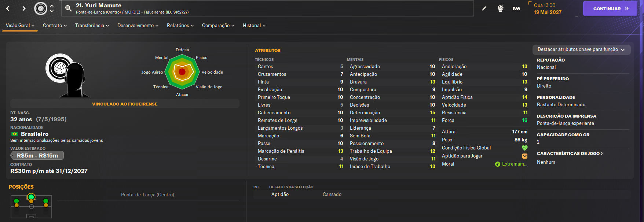Image resolution: width=644 pixels, height=222 pixels.
Task: Select the right winger green position dot
Action: coord(46,201)
